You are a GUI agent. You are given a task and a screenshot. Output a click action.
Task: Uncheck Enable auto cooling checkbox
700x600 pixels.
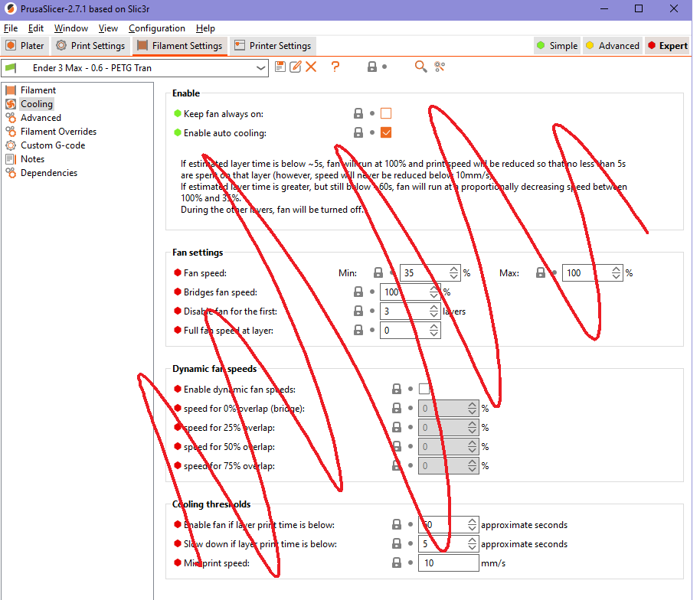pos(386,132)
